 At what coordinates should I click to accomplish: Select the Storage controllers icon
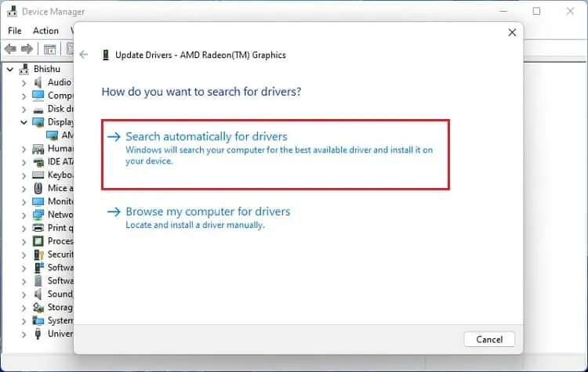[38, 307]
